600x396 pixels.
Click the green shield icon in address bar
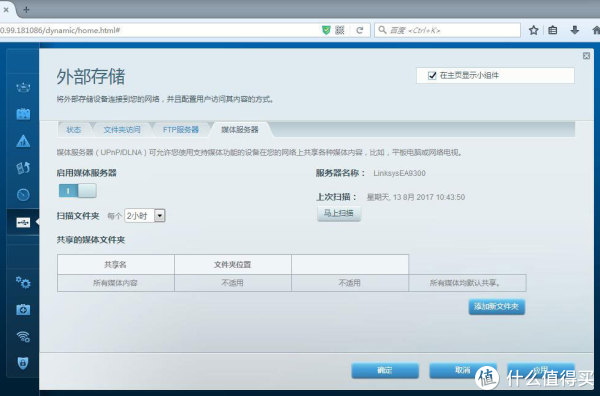326,30
